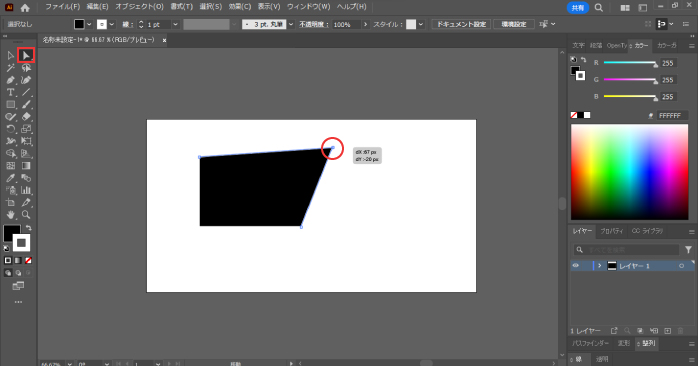
Task: Set toolbar paint mode to Color
Action: pyautogui.click(x=8, y=260)
